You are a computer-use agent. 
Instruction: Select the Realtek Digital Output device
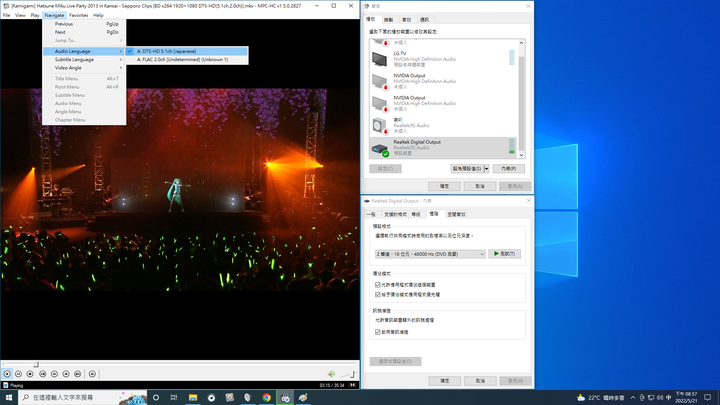443,147
